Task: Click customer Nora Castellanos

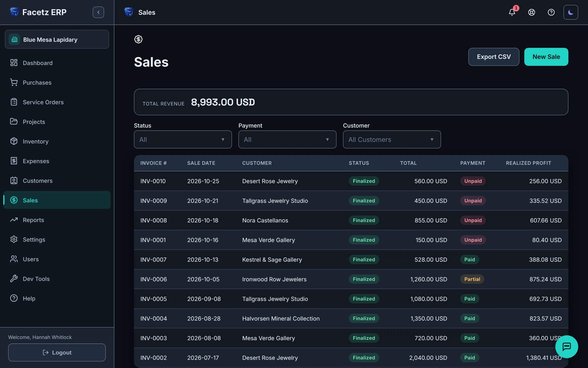Action: pyautogui.click(x=265, y=220)
